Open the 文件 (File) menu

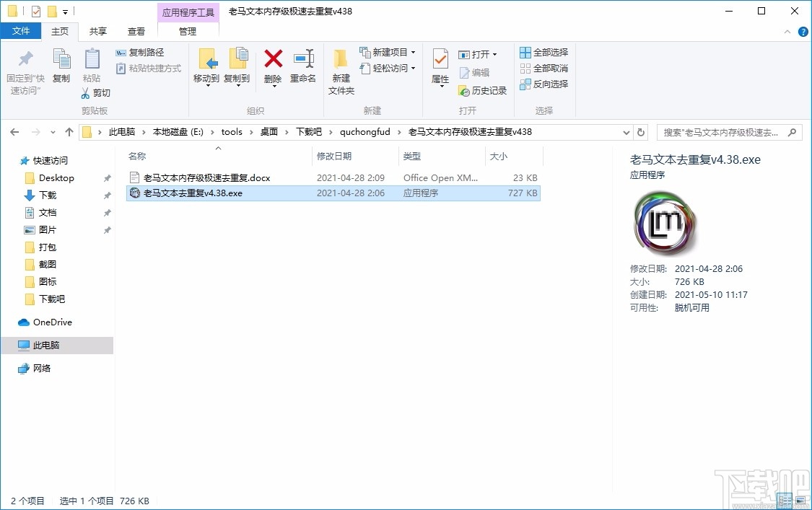pos(22,31)
